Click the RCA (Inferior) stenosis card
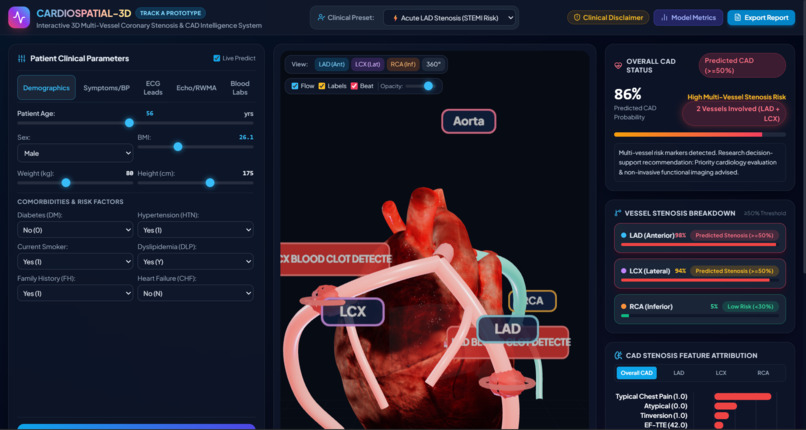This screenshot has height=430, width=806. (x=700, y=309)
